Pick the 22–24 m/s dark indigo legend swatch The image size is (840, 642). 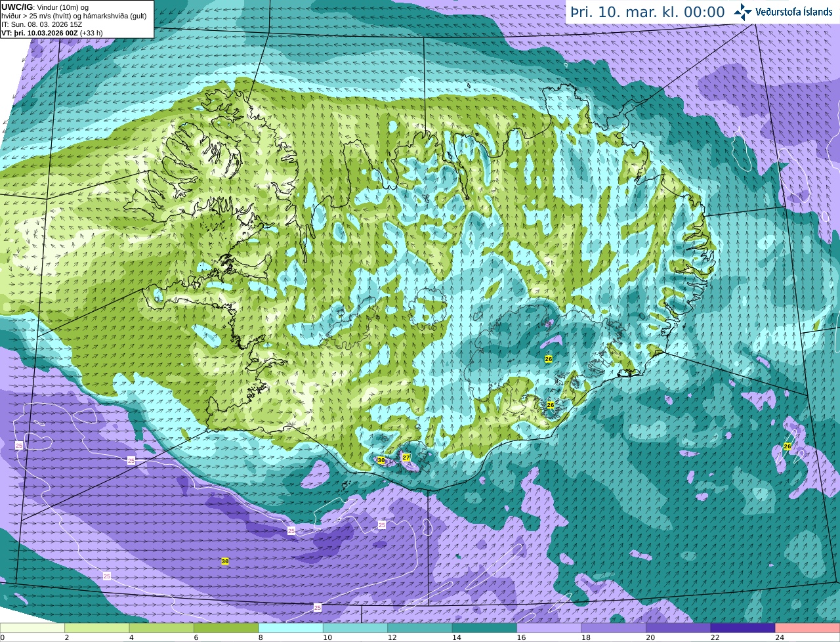tap(743, 628)
